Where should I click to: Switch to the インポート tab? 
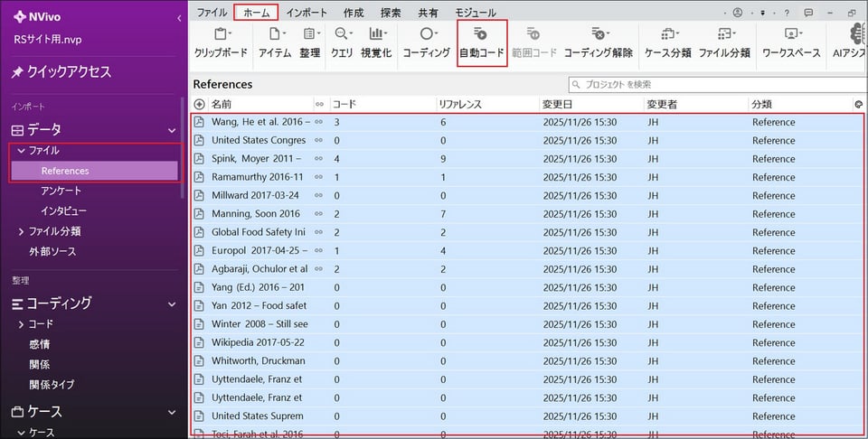pos(307,12)
